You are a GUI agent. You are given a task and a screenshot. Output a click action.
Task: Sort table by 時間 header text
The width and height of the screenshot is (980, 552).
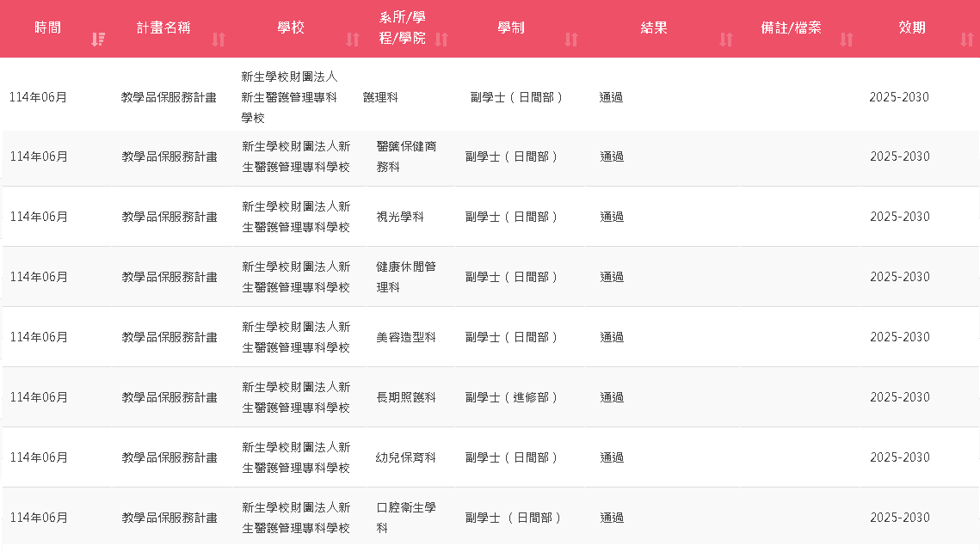48,28
